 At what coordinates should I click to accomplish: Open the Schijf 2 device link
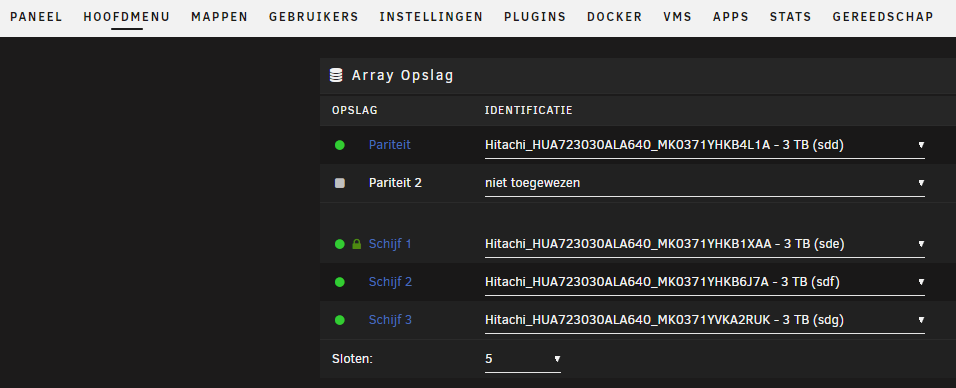tap(390, 282)
